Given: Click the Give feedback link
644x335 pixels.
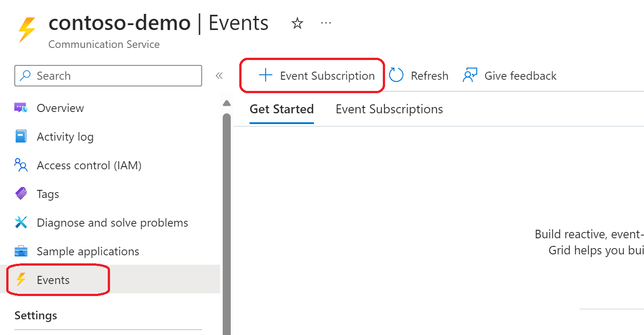Looking at the screenshot, I should click(x=520, y=76).
